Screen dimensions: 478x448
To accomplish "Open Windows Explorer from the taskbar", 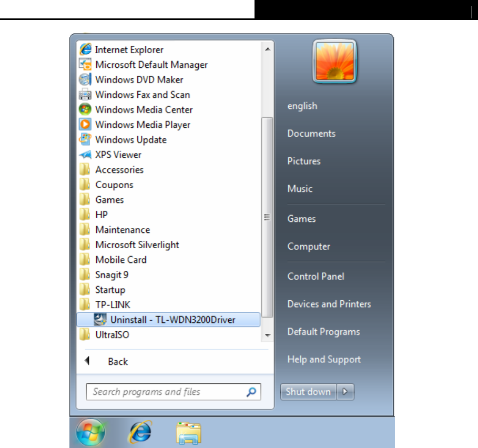I will [189, 433].
